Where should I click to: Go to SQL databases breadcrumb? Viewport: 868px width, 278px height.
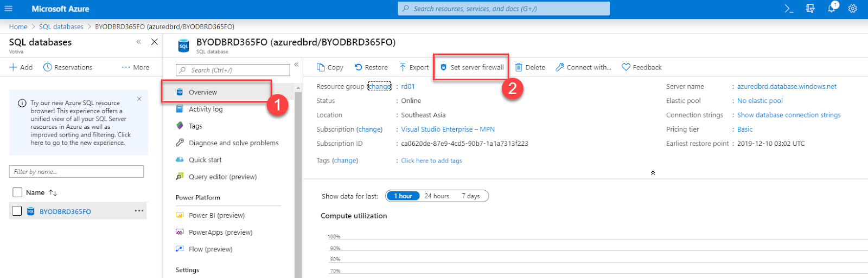(61, 27)
